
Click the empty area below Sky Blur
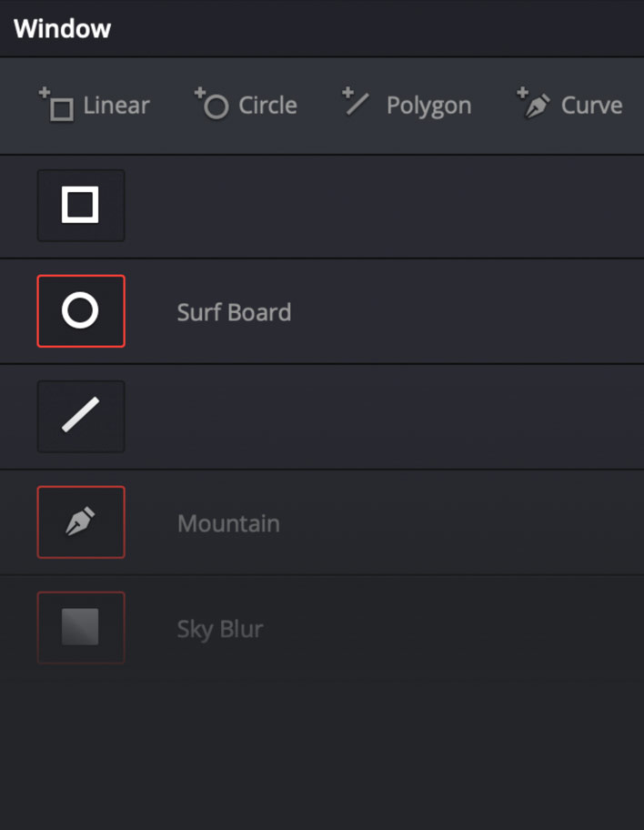[x=322, y=746]
